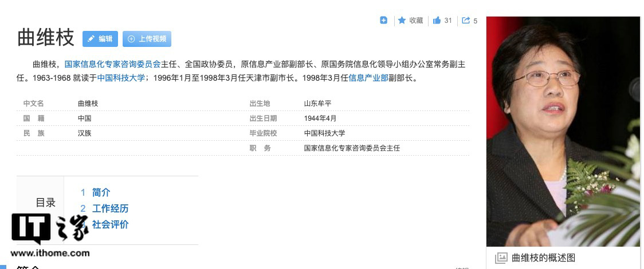The image size is (644, 269).
Task: Click 毕业院校 value 中国科技大学
Action: pos(324,133)
